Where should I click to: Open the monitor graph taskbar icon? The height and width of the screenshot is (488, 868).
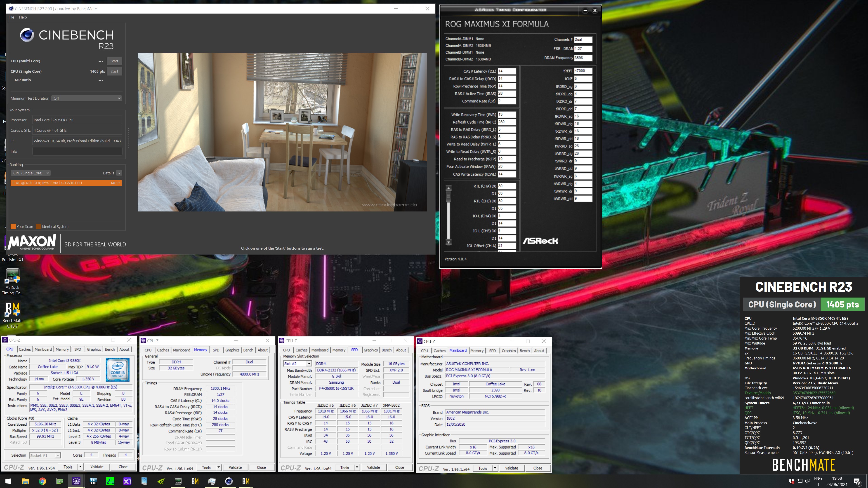[x=212, y=481]
